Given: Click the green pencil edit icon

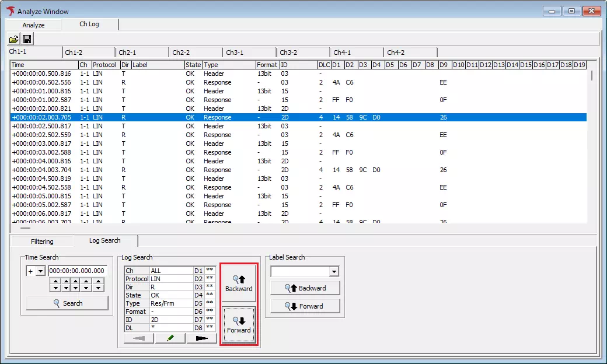Looking at the screenshot, I should pyautogui.click(x=169, y=338).
